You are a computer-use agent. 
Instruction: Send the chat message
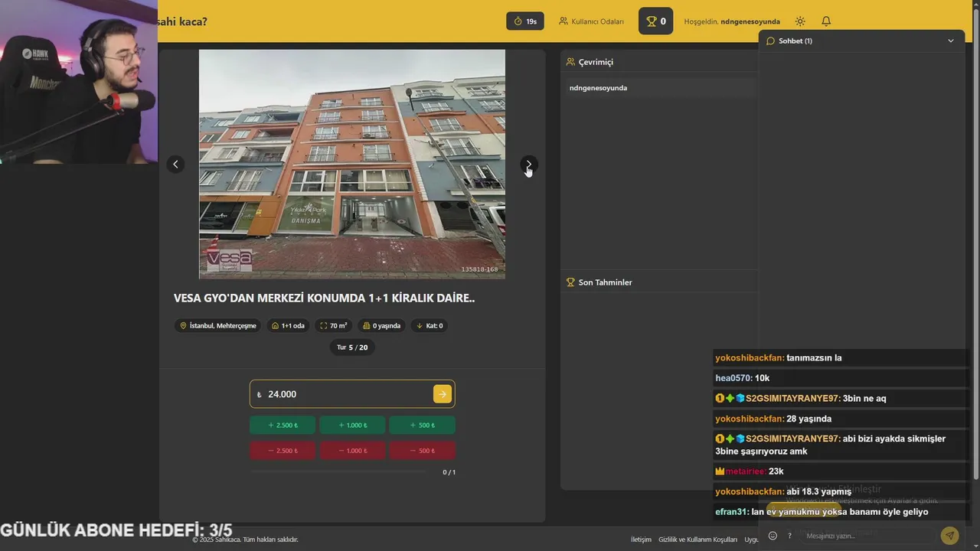949,536
